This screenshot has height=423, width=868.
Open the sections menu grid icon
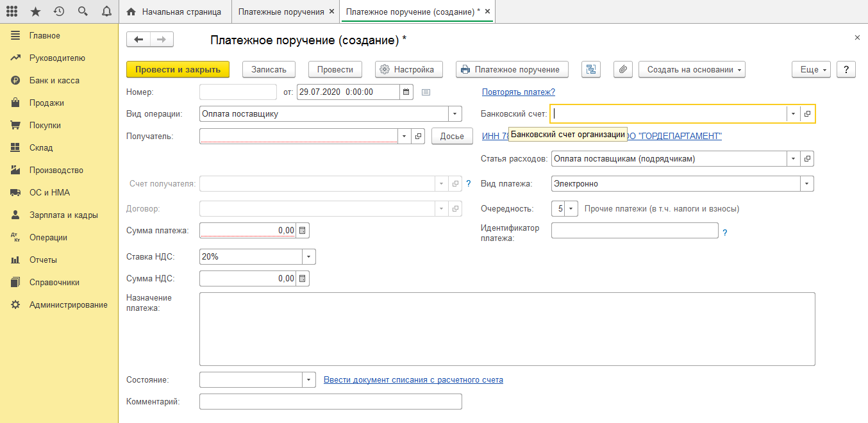pyautogui.click(x=12, y=12)
